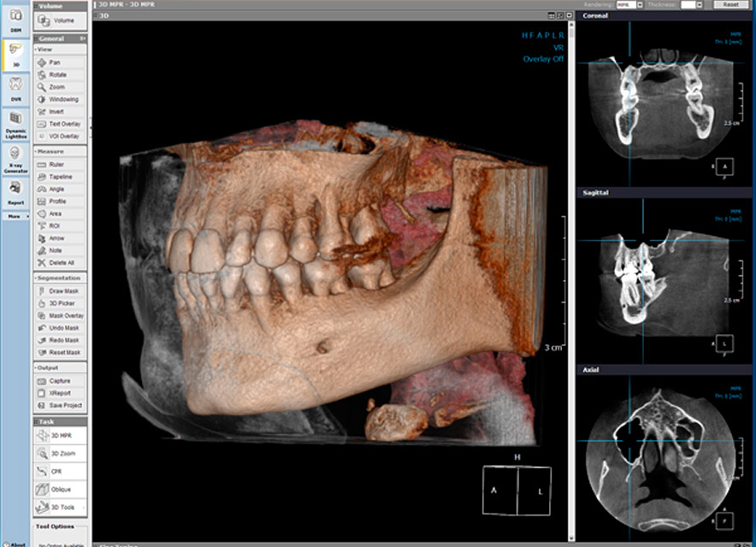Screen dimensions: 756x547
Task: Click the Axial view image
Action: [x=664, y=458]
